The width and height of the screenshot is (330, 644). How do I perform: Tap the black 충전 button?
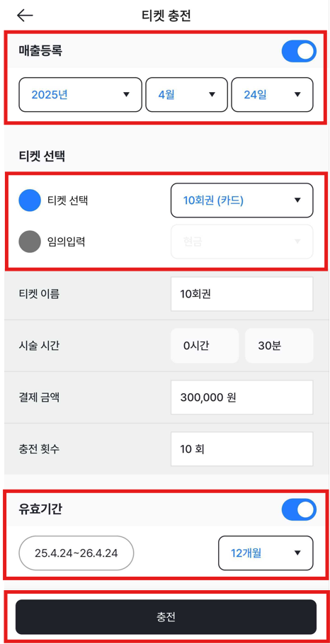tap(166, 617)
